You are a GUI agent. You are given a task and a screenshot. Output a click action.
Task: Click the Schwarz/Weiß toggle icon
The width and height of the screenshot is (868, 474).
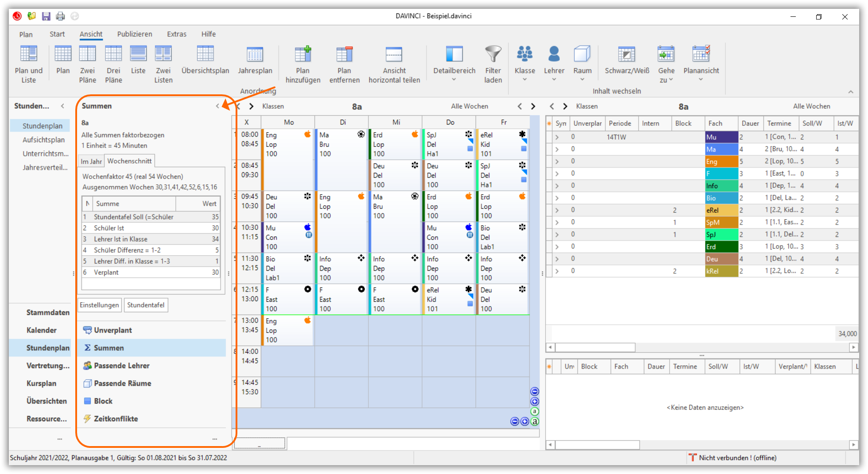coord(627,55)
